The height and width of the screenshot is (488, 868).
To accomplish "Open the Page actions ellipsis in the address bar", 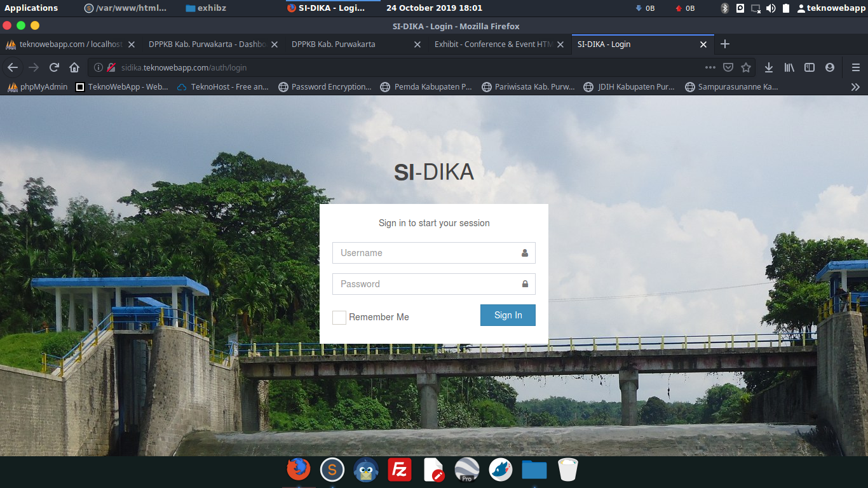I will pos(710,67).
